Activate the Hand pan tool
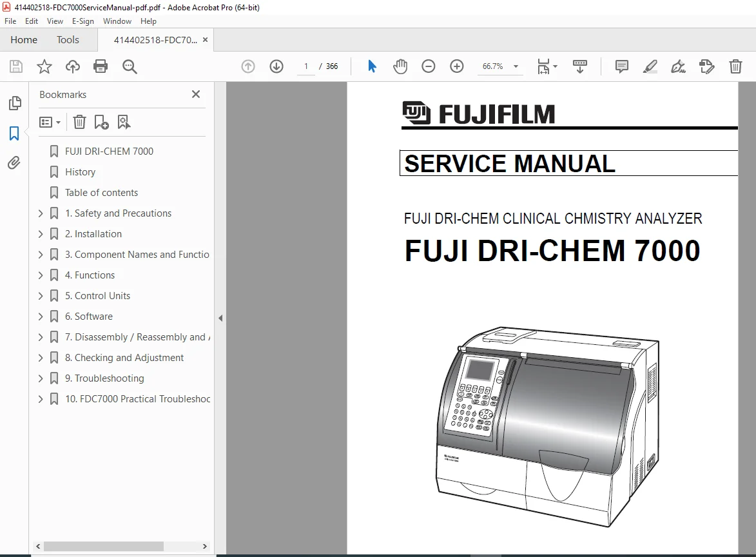Image resolution: width=756 pixels, height=557 pixels. [x=400, y=66]
